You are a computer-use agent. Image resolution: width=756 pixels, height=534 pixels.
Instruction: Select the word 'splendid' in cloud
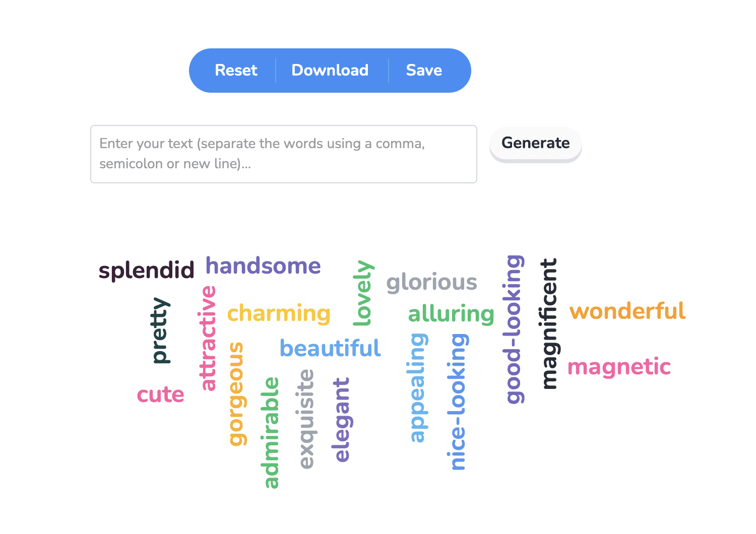(x=147, y=271)
